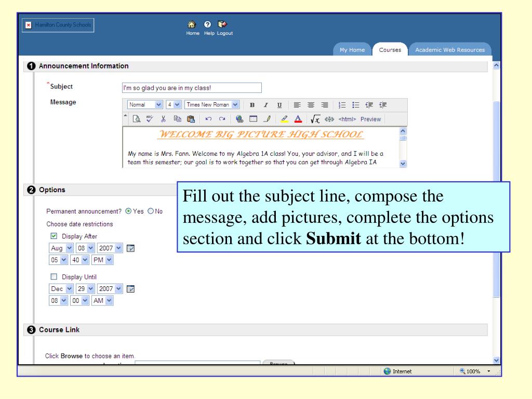Click in the Subject input field

click(x=192, y=88)
